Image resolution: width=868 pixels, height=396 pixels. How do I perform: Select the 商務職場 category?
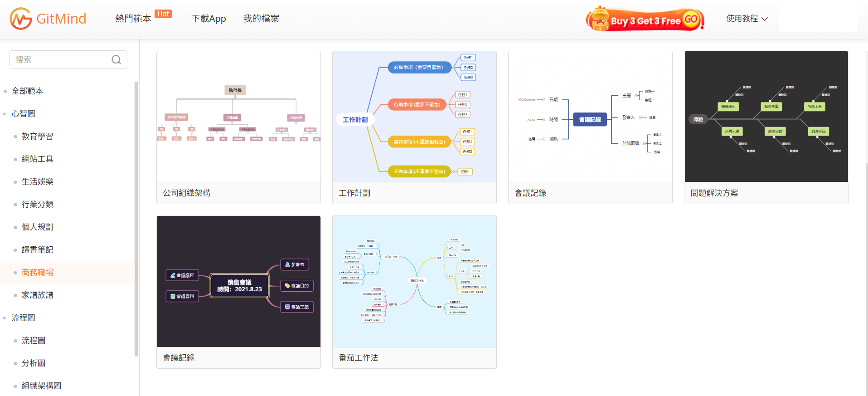click(37, 272)
